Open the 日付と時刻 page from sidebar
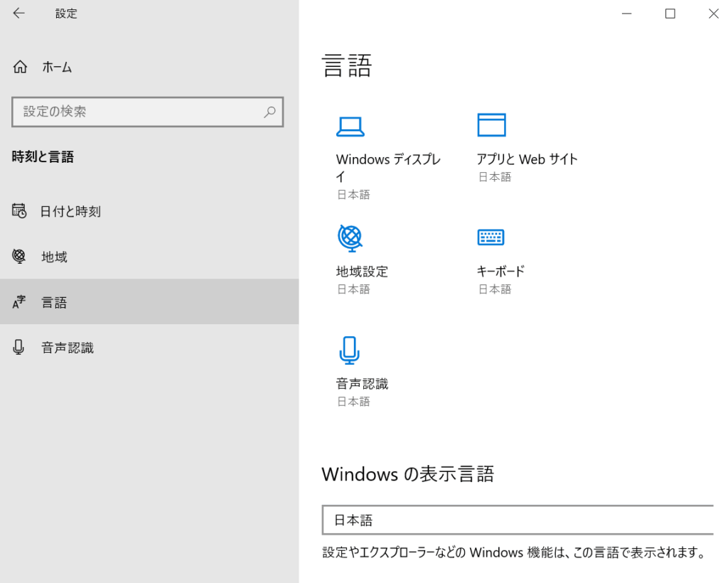 point(70,211)
